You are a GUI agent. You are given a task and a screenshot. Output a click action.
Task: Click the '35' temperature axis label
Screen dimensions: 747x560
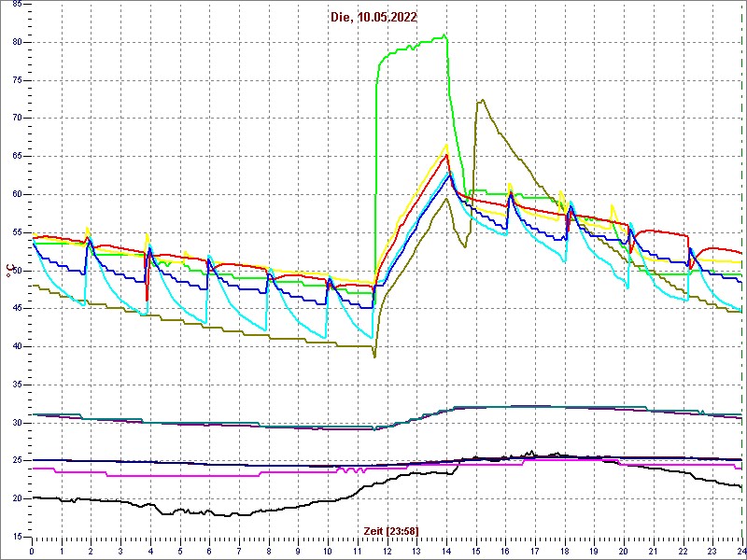pyautogui.click(x=16, y=385)
